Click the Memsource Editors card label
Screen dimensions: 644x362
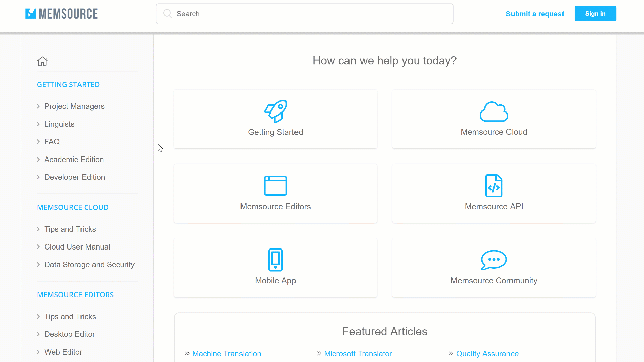pyautogui.click(x=276, y=207)
